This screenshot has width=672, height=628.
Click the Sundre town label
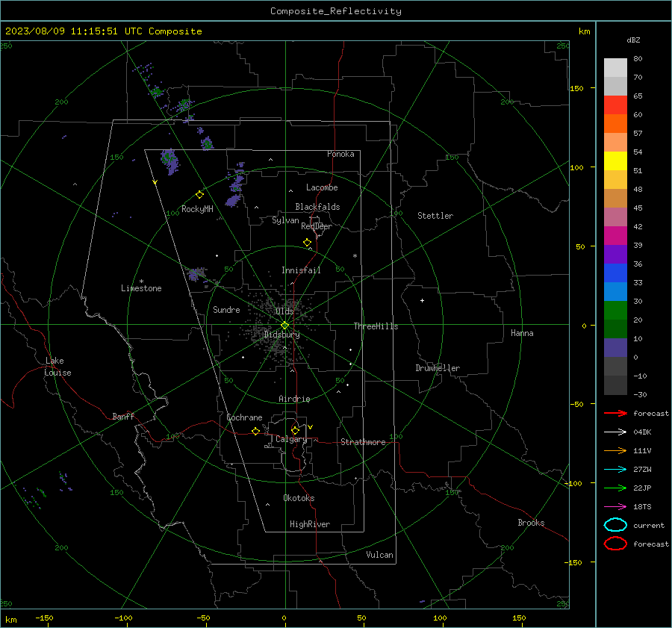(x=226, y=309)
